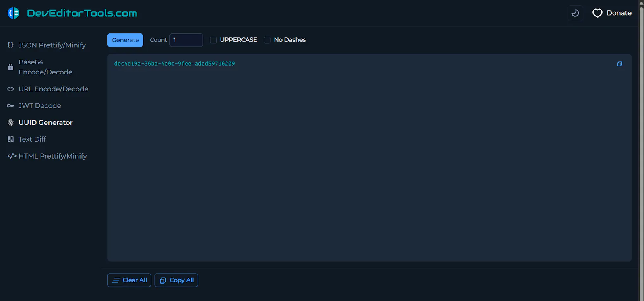This screenshot has height=301, width=644.
Task: Click the No Dashes label text
Action: [x=290, y=40]
